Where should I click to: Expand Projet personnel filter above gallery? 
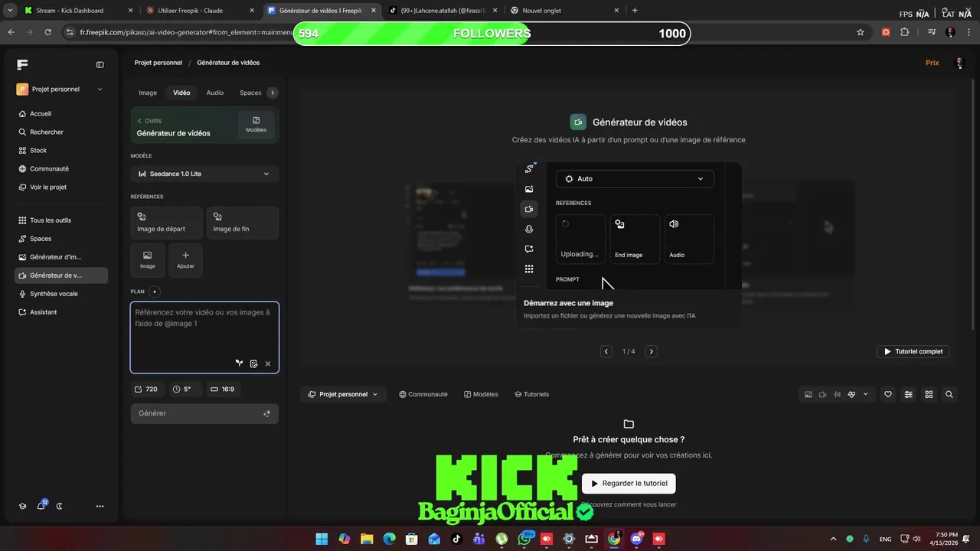343,394
